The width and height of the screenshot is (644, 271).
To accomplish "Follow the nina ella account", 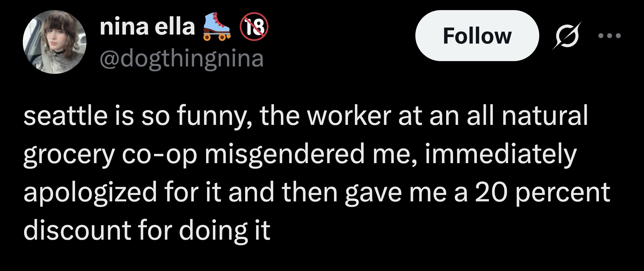I will (477, 36).
